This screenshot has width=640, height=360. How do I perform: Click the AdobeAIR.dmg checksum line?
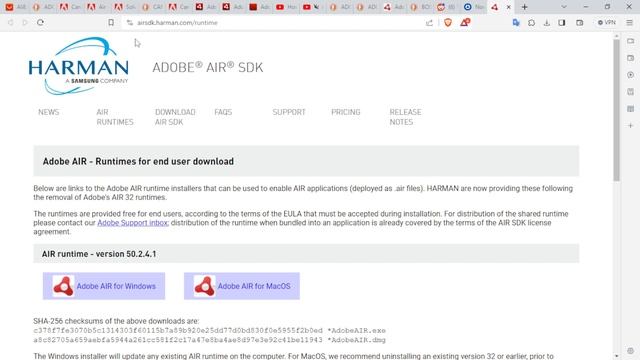tap(209, 340)
